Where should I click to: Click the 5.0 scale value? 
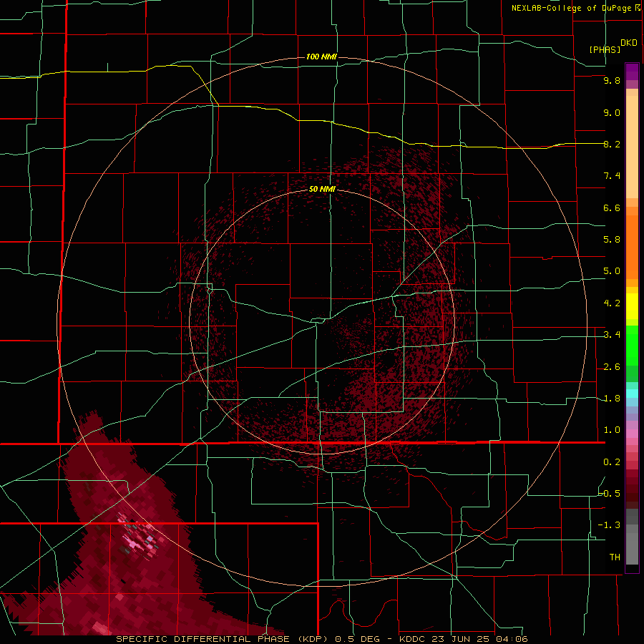(612, 271)
